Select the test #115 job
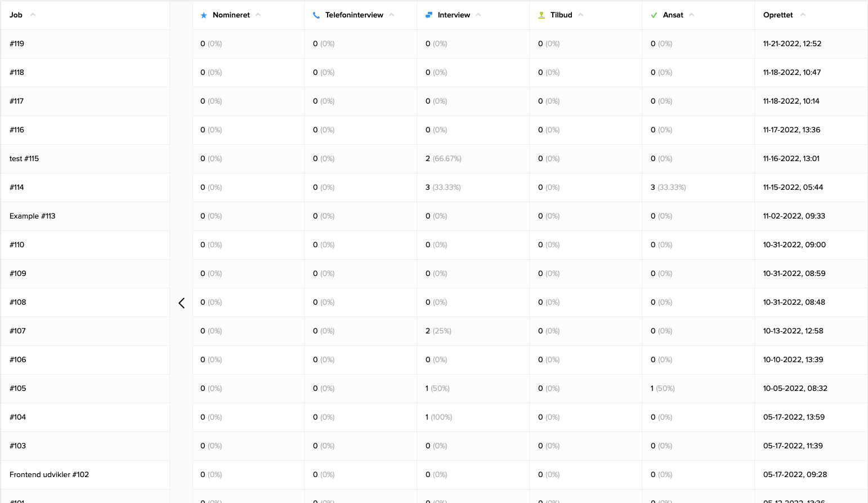Viewport: 868px width, 503px height. (24, 158)
